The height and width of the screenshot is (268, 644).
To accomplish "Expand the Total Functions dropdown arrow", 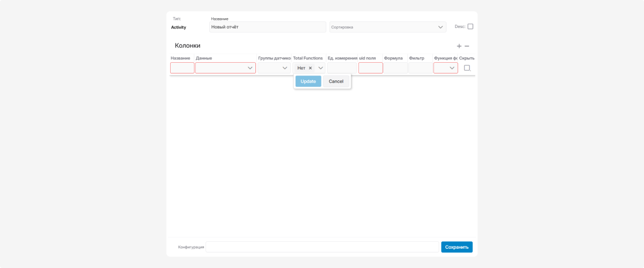I will coord(320,68).
